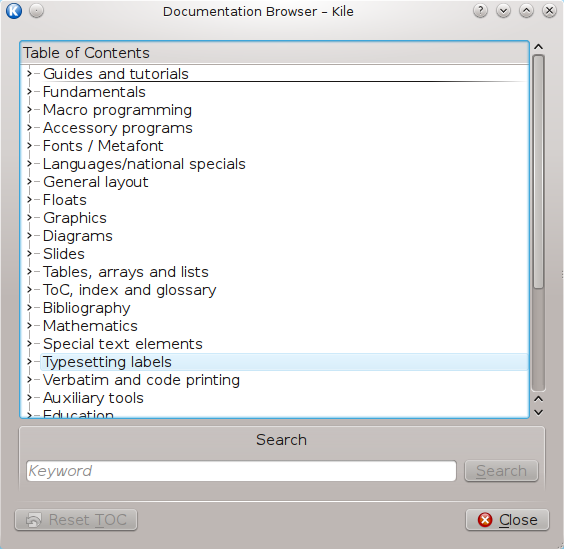
Task: Click the second up arrow near the scrollbar bottom
Action: (x=538, y=399)
